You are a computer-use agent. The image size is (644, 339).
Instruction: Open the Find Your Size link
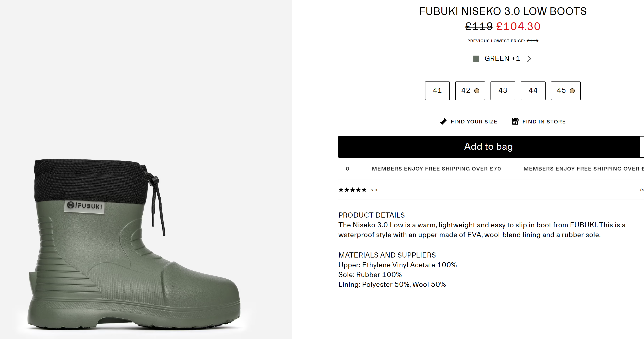tap(474, 122)
